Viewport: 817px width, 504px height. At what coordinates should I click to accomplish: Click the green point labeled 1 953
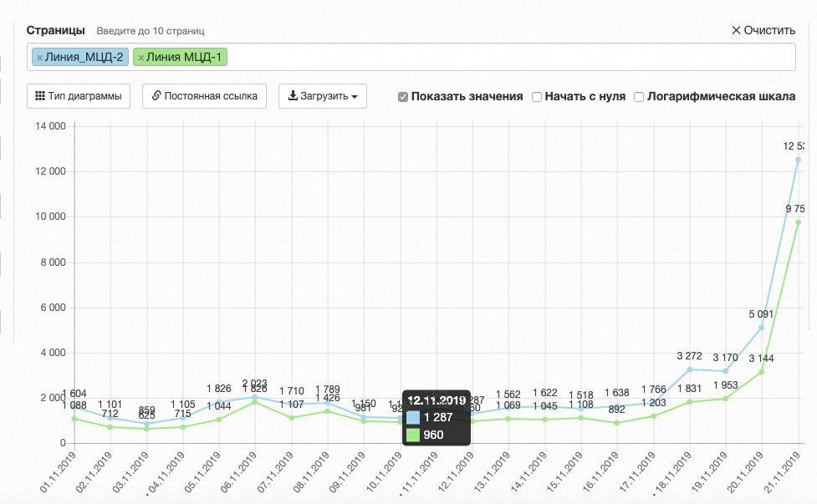pyautogui.click(x=726, y=399)
